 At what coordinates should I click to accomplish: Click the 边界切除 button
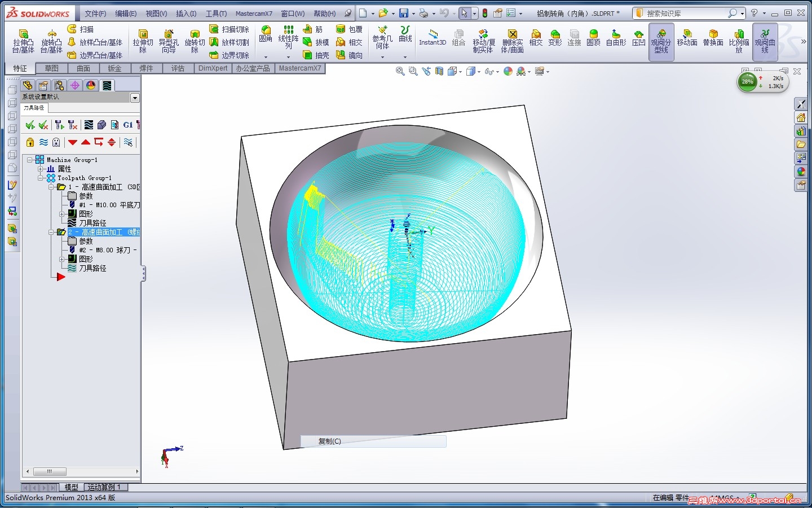(229, 55)
